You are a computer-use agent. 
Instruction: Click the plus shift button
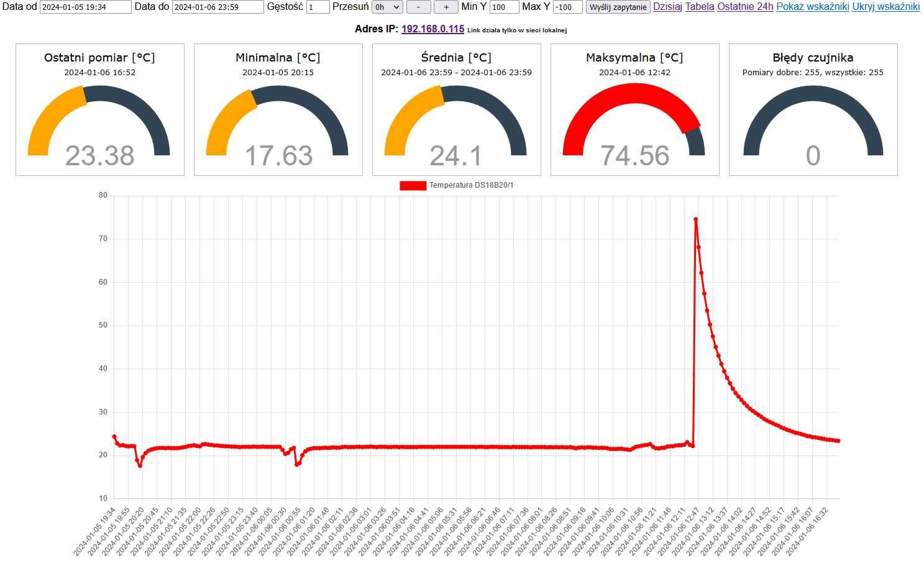pyautogui.click(x=446, y=7)
